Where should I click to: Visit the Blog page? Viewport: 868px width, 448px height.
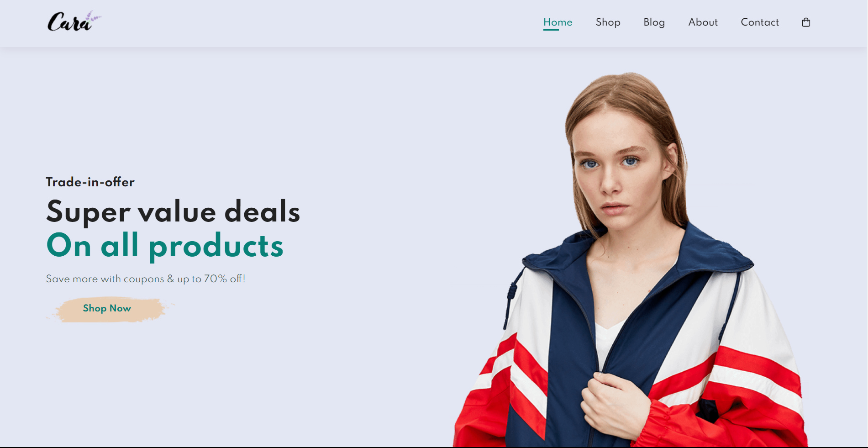tap(654, 22)
